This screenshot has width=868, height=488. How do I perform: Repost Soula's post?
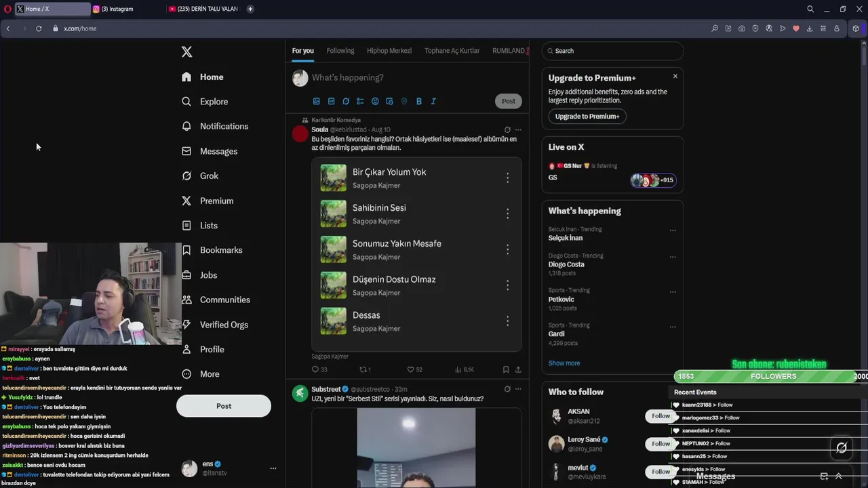tap(365, 369)
